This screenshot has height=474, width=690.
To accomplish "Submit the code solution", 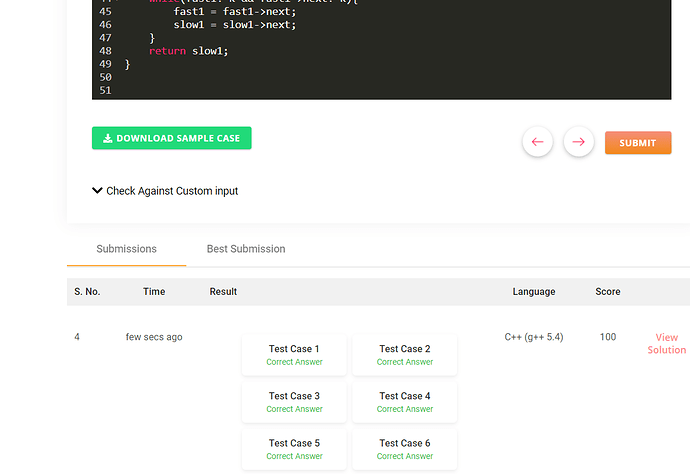I will [x=638, y=143].
